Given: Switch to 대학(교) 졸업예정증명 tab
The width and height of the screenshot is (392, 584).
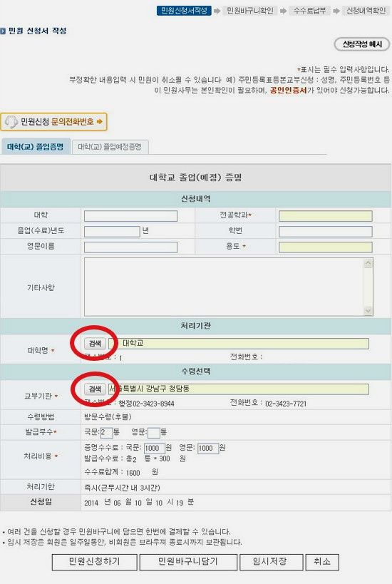Looking at the screenshot, I should [x=110, y=147].
